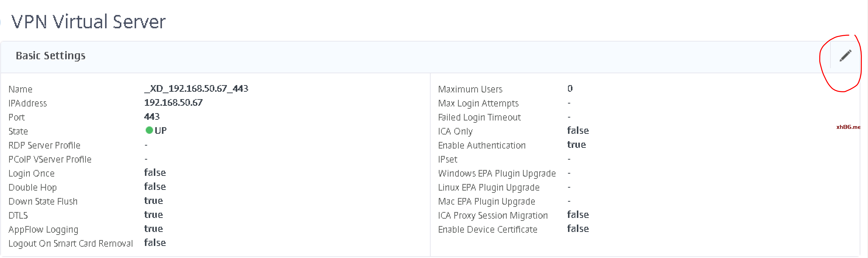Click the Basic Settings section header

click(50, 56)
